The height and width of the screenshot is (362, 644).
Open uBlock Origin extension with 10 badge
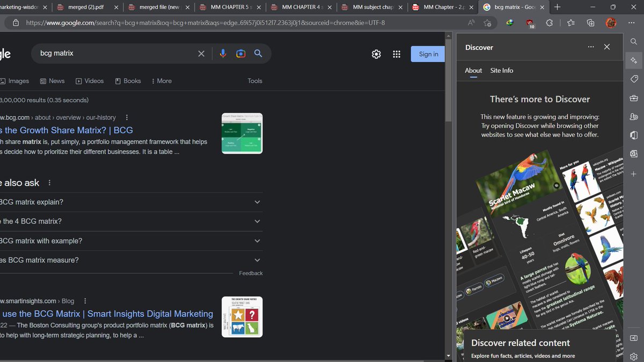pos(530,23)
